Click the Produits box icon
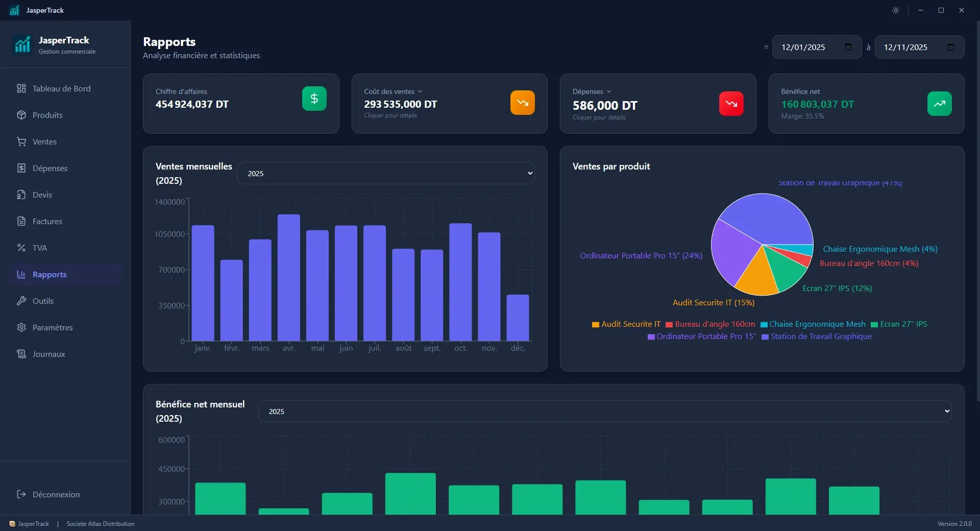This screenshot has height=531, width=980. click(21, 115)
